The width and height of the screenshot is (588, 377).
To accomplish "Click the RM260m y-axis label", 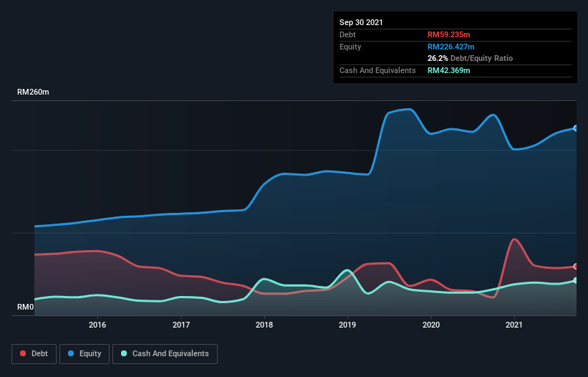I will point(33,92).
